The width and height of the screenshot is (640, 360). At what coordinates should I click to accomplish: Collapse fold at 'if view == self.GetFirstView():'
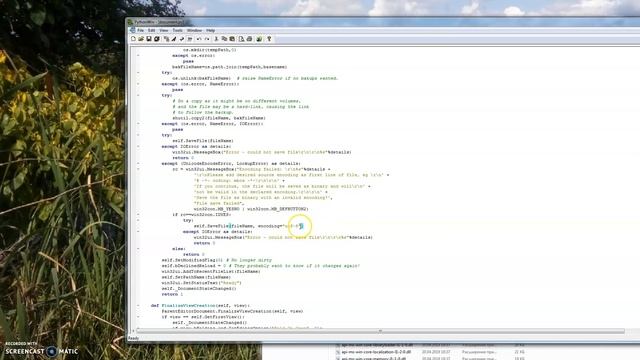click(138, 317)
